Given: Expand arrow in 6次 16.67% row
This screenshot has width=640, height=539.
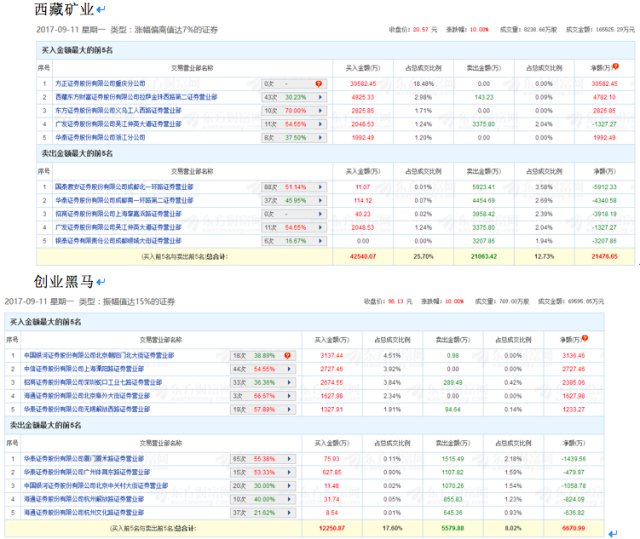Looking at the screenshot, I should click(x=320, y=241).
